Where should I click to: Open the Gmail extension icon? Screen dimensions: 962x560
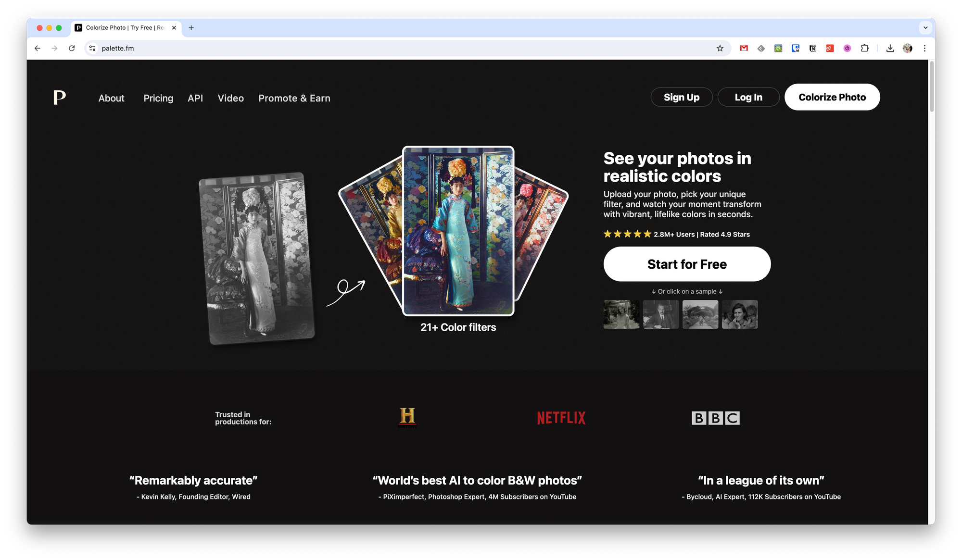tap(744, 48)
